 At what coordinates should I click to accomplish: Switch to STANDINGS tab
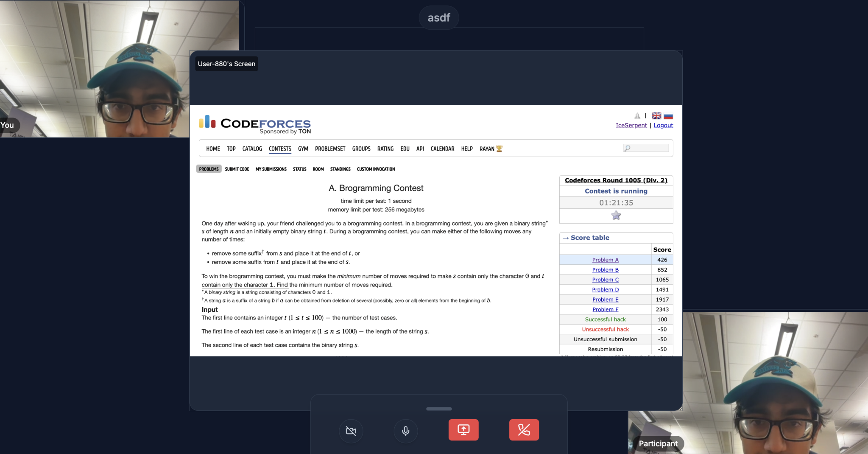[341, 169]
